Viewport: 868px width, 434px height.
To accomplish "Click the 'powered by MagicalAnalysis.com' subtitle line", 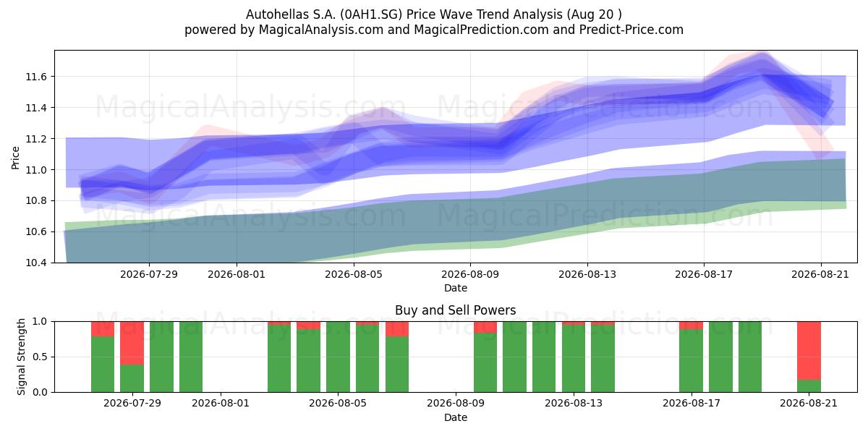I will click(x=433, y=30).
